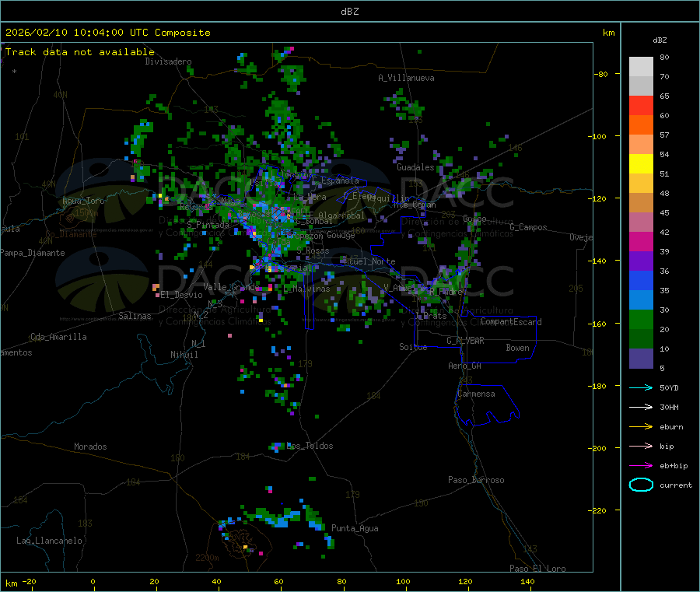The height and width of the screenshot is (592, 700).
Task: Click the Goudge place label
Action: click(341, 235)
